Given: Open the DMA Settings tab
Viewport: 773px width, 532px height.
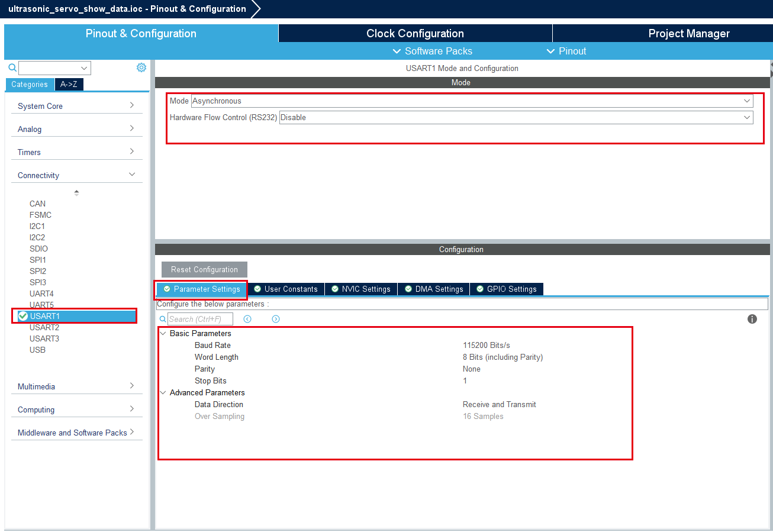Looking at the screenshot, I should 434,289.
